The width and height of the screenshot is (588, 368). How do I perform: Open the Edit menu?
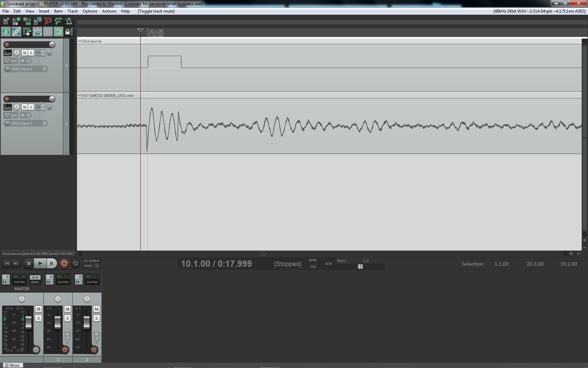[17, 11]
